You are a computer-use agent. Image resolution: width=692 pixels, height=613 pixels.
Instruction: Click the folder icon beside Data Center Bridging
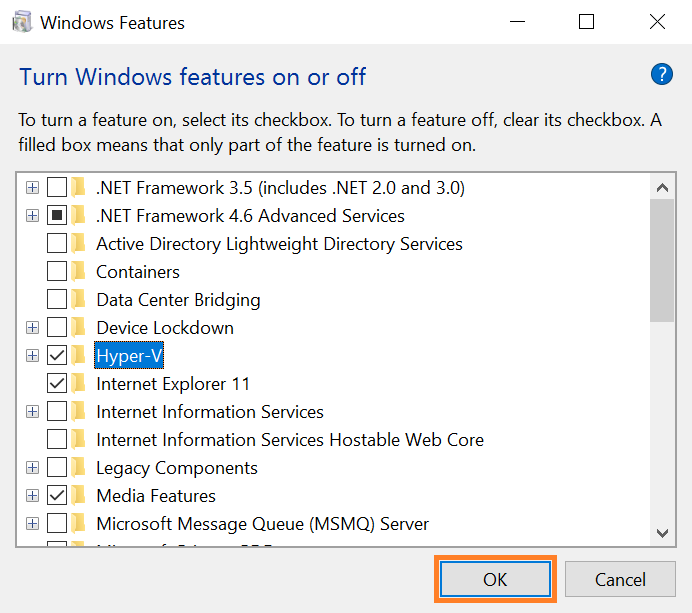click(79, 300)
